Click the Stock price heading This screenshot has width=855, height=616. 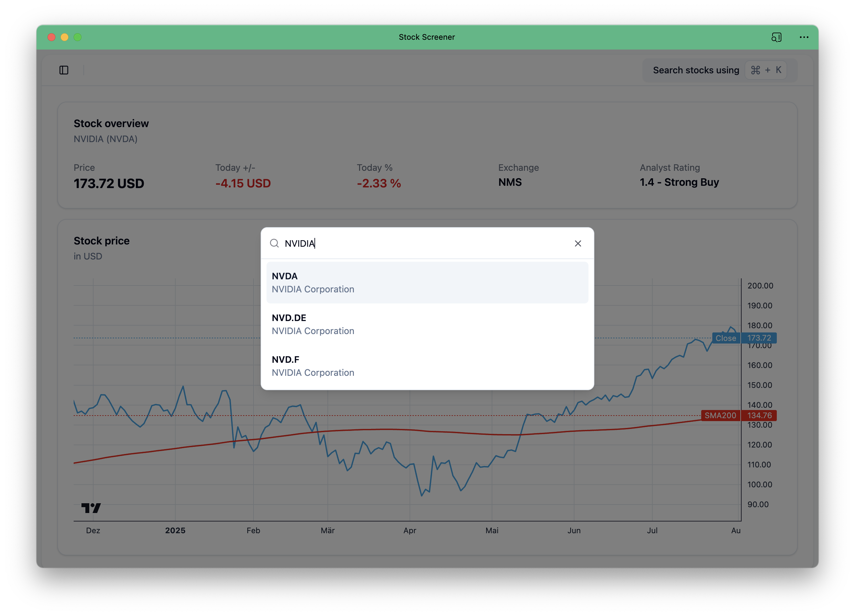(101, 241)
